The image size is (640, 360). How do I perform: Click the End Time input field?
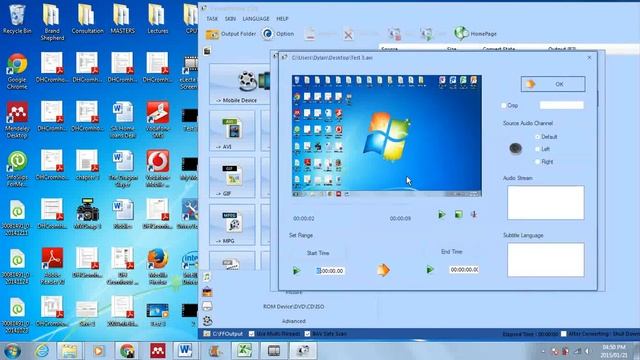pyautogui.click(x=464, y=270)
